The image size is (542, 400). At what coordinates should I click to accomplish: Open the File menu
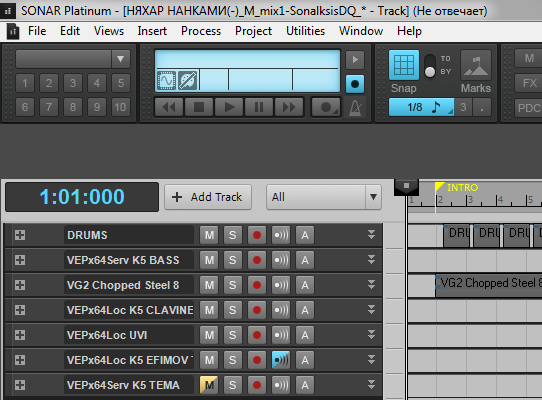point(37,31)
